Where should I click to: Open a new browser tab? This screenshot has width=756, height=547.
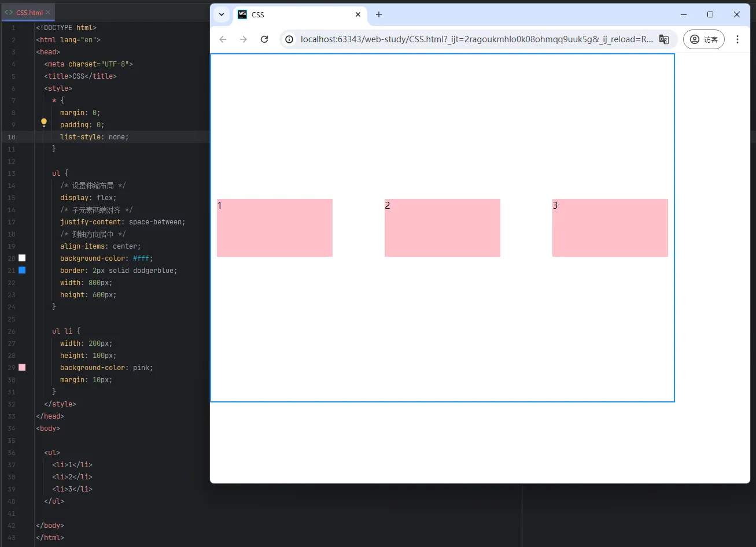click(379, 14)
